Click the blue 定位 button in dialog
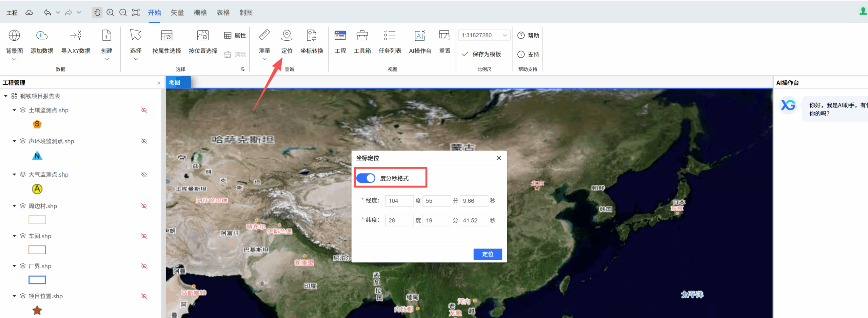This screenshot has width=868, height=318. [x=488, y=254]
